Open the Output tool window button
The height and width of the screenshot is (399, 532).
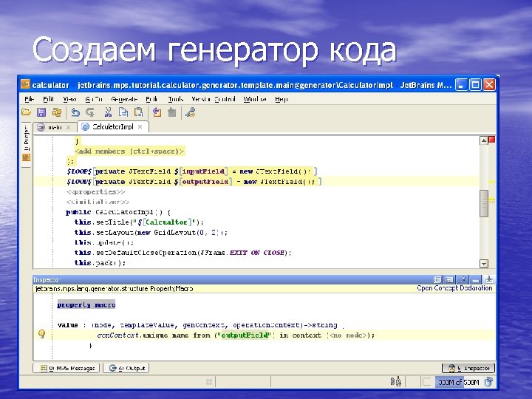click(126, 368)
